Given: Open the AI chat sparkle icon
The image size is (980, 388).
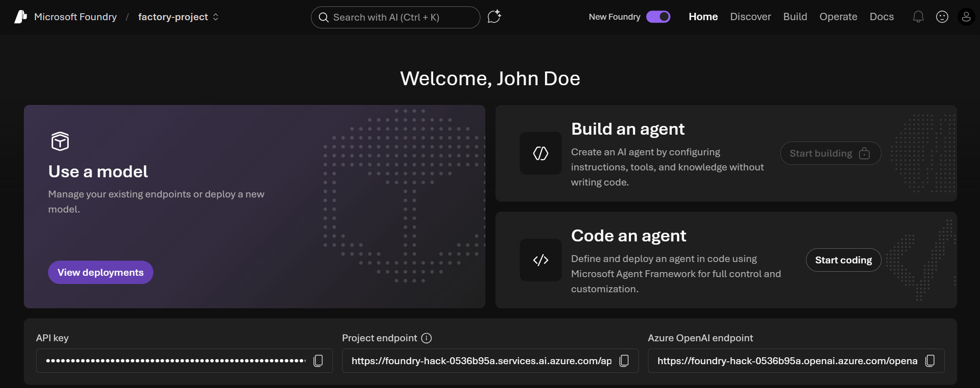Looking at the screenshot, I should [494, 17].
